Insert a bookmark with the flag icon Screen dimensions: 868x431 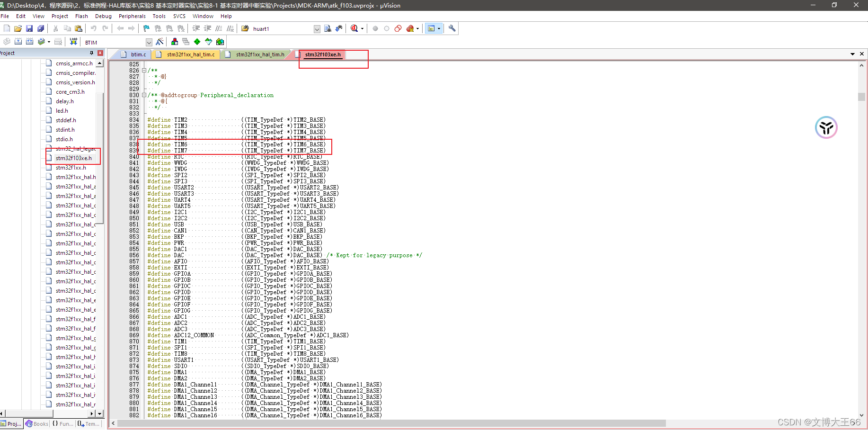[146, 28]
